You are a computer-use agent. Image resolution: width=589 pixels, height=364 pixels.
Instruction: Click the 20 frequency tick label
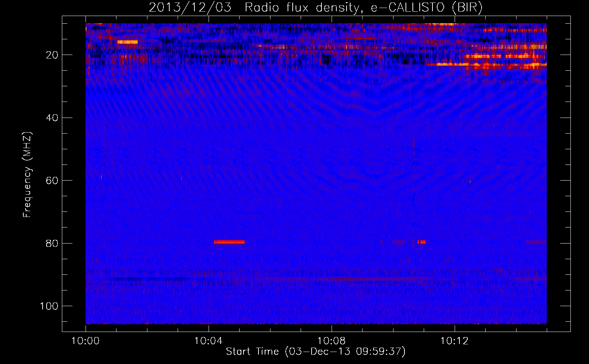click(52, 55)
